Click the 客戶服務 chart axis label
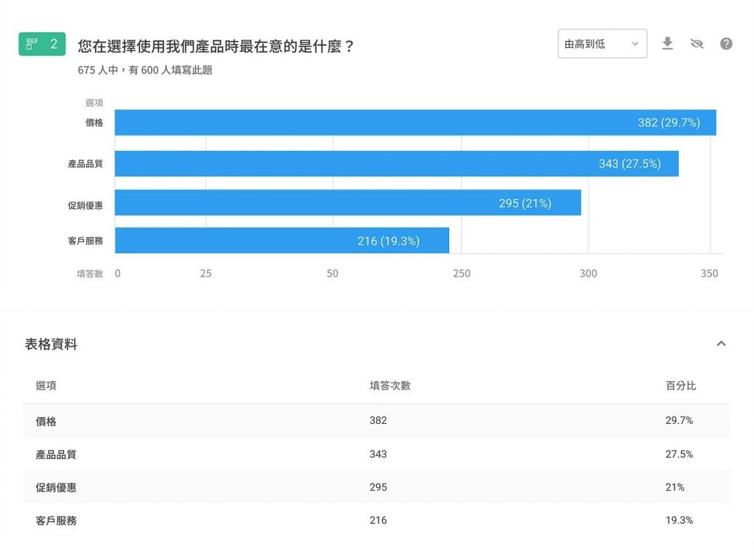Viewport: 754px width, 560px height. click(85, 241)
